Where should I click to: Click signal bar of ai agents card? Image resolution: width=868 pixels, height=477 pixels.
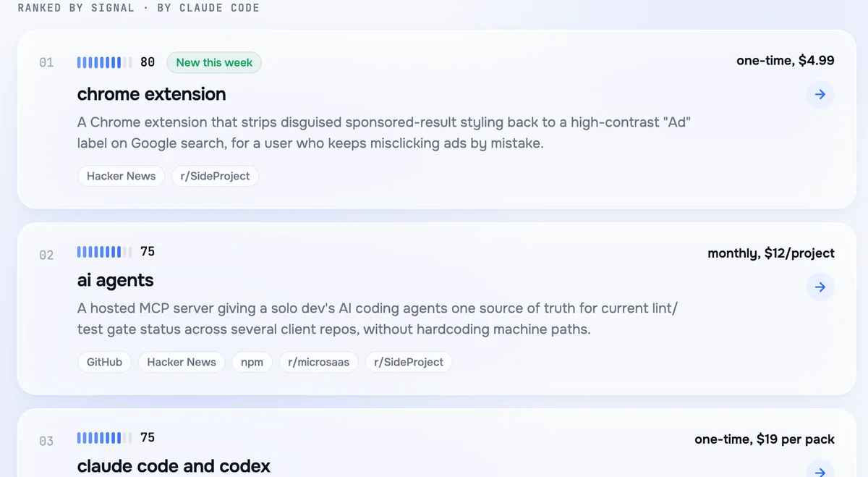(x=105, y=252)
